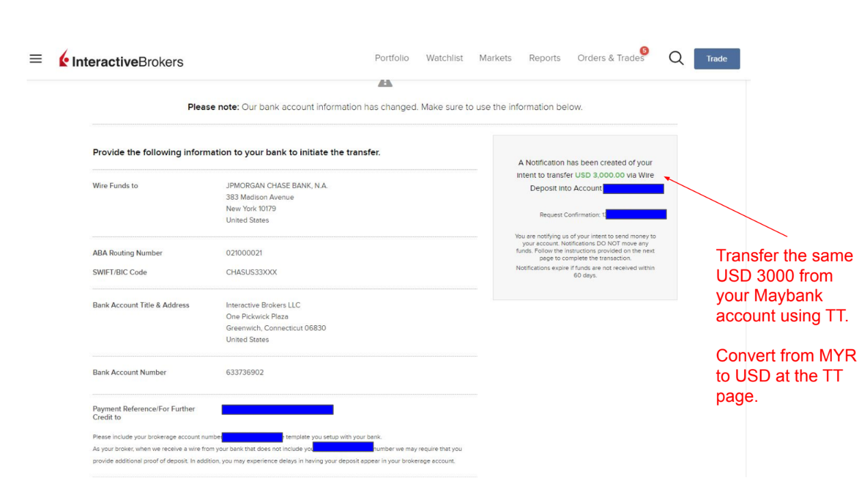Go to the Portfolio tab
The image size is (868, 479).
coord(392,58)
